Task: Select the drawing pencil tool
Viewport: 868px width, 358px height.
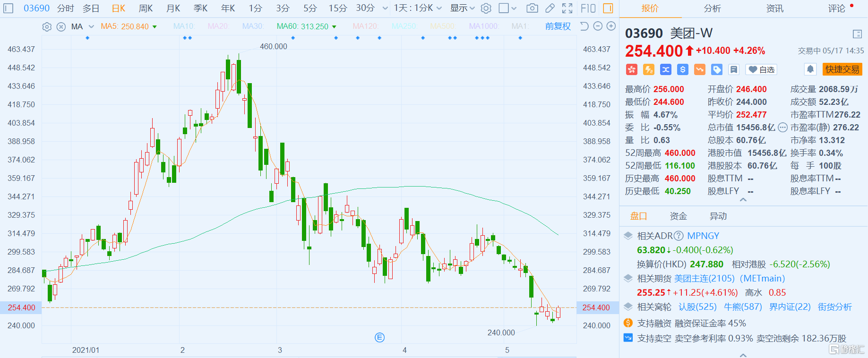Action: [x=550, y=8]
